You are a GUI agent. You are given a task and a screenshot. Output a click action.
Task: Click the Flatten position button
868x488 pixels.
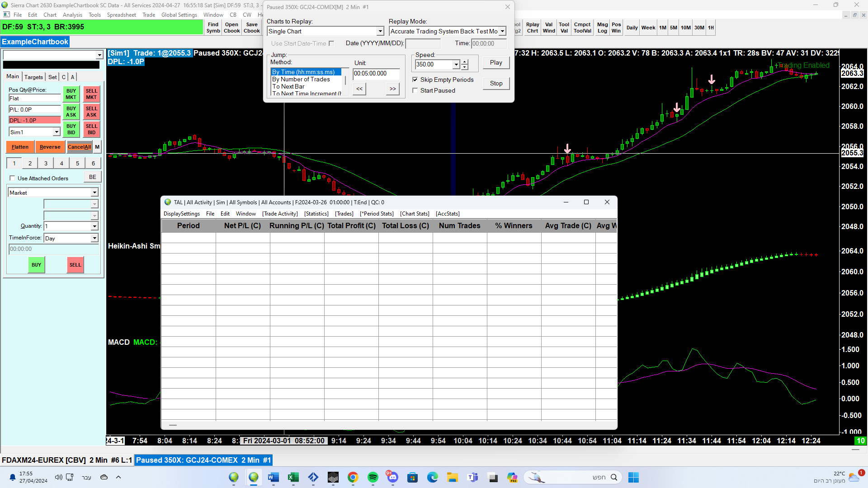[x=20, y=147]
